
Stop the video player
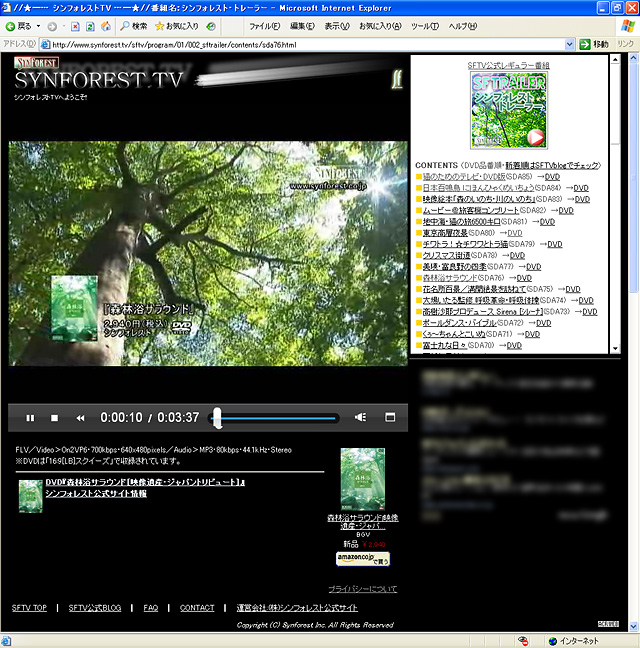[x=54, y=417]
